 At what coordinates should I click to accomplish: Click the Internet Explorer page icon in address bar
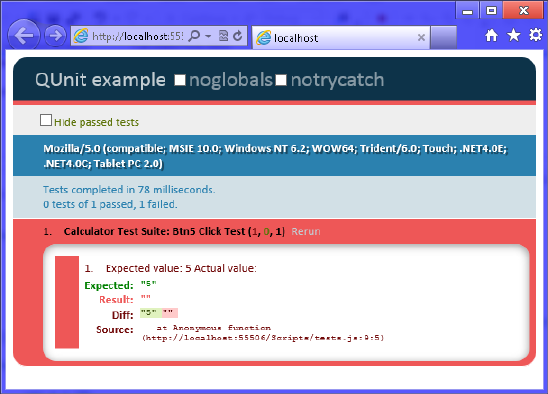pyautogui.click(x=81, y=36)
